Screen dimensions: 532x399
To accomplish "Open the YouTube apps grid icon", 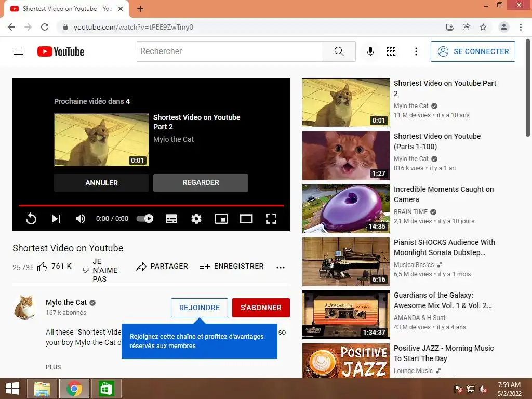I will (391, 51).
